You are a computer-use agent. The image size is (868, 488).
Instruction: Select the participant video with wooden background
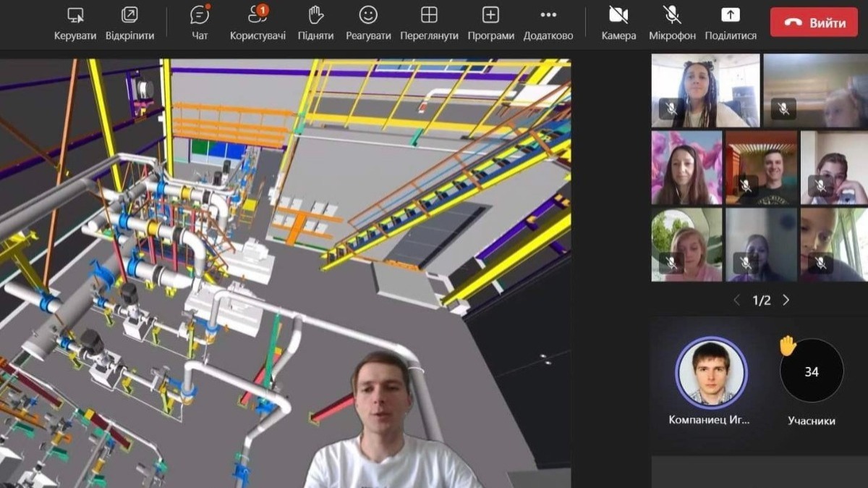pos(761,168)
